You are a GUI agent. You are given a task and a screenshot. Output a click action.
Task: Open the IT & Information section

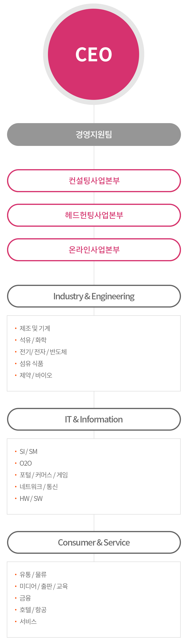(94, 419)
